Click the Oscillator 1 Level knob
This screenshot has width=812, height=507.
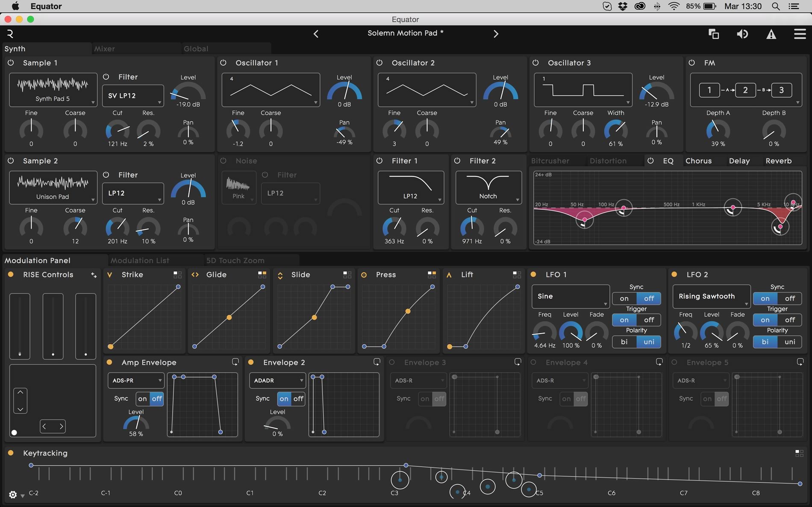(x=344, y=92)
